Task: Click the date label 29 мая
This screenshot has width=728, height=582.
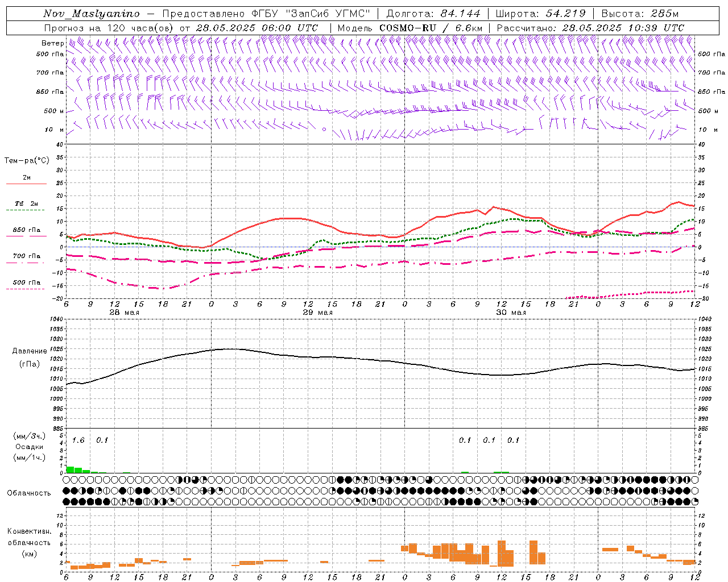Action: coord(318,313)
